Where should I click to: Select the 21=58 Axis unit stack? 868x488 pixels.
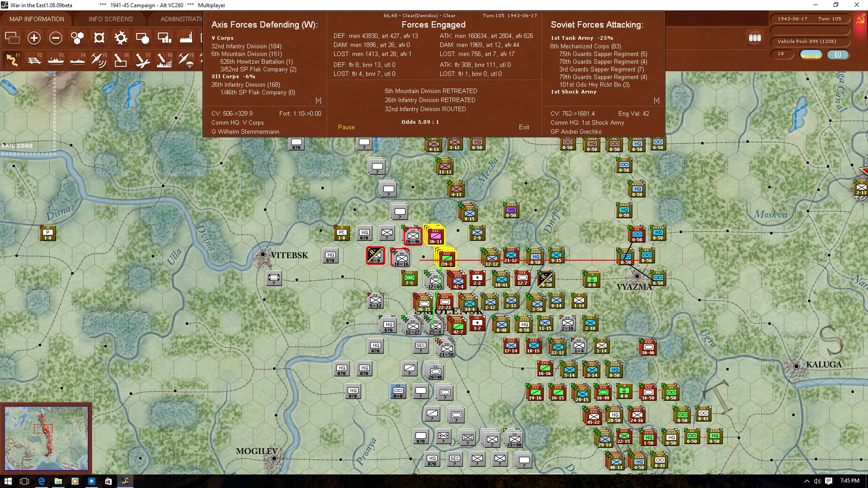click(446, 349)
